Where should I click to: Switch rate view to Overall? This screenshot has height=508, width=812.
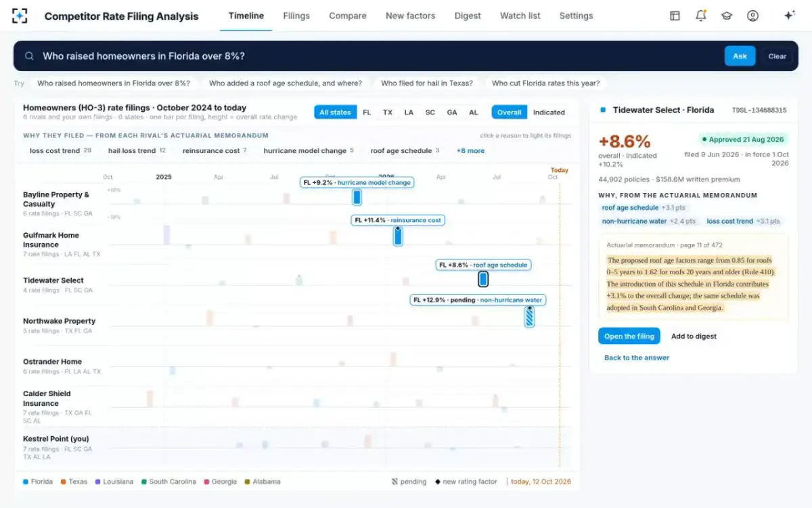(x=510, y=112)
